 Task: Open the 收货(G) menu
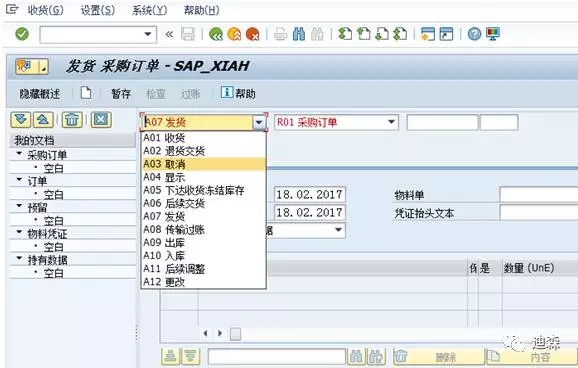tap(45, 10)
